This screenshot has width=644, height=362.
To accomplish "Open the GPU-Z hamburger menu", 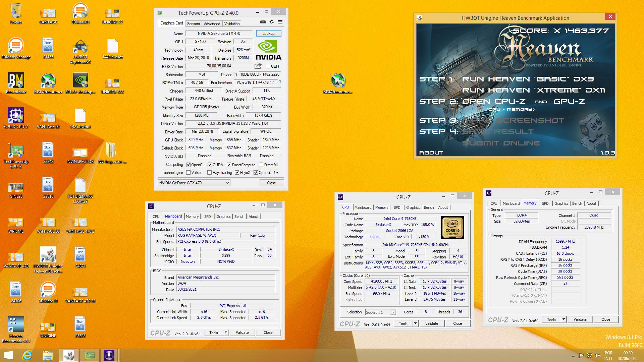I will (280, 22).
